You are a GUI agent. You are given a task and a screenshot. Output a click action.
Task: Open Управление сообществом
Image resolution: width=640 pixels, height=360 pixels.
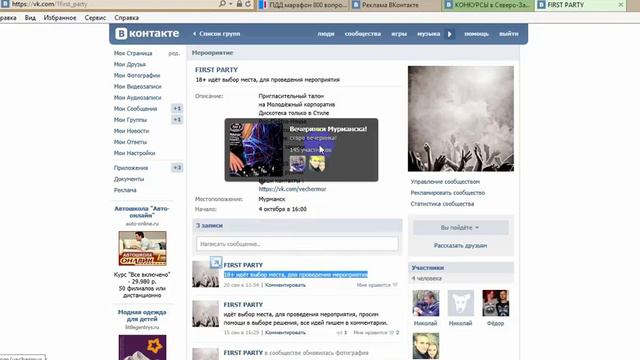[445, 182]
